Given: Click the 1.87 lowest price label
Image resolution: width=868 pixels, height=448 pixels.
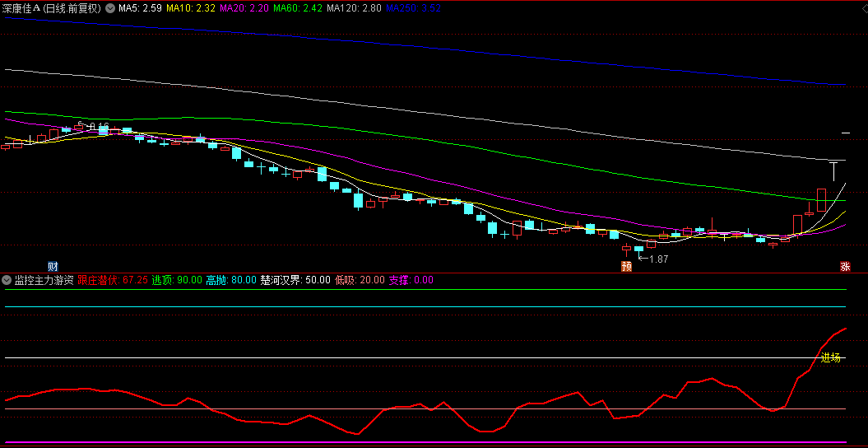Looking at the screenshot, I should [659, 259].
